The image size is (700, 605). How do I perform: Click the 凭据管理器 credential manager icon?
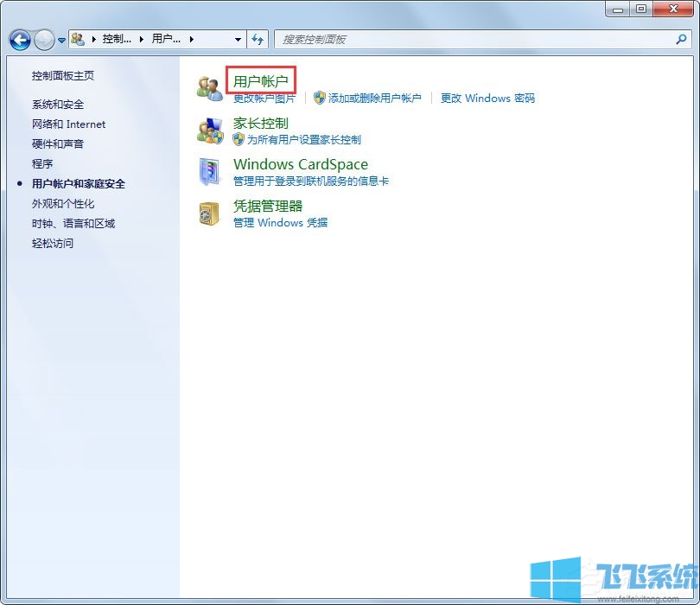209,213
